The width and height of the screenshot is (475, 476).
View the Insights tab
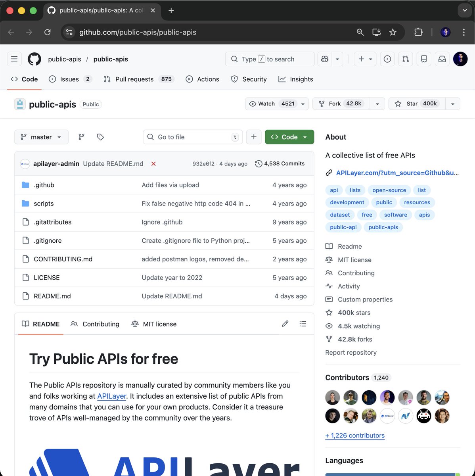(x=296, y=79)
